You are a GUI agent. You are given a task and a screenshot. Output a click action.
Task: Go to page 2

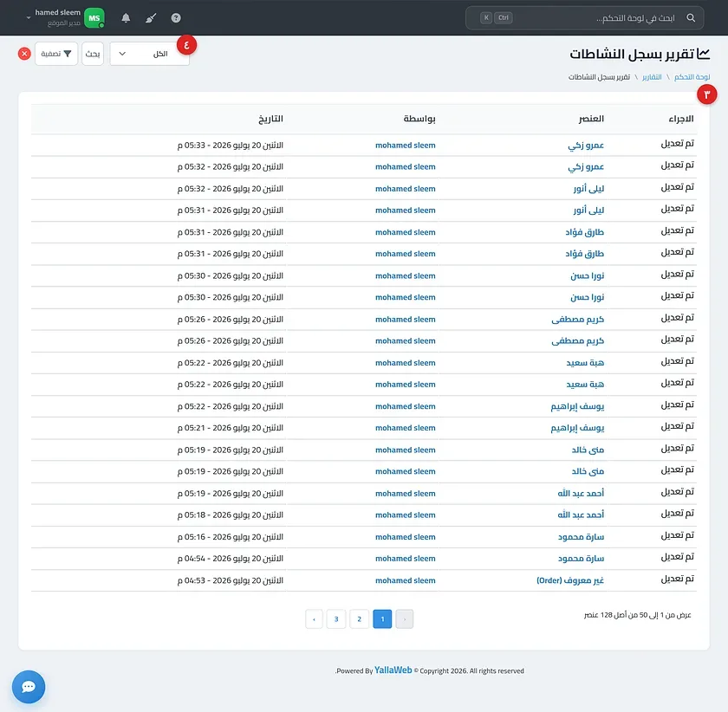pyautogui.click(x=360, y=618)
